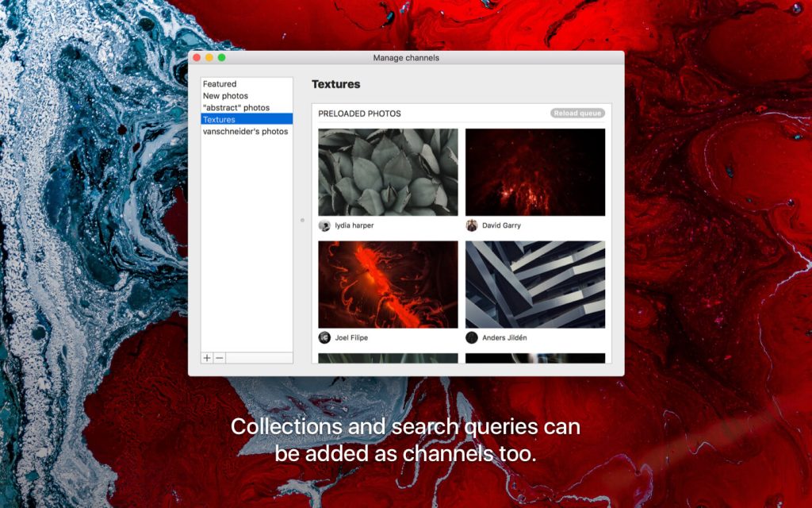Open Joel Filipe's fiery lava photo

tap(388, 284)
